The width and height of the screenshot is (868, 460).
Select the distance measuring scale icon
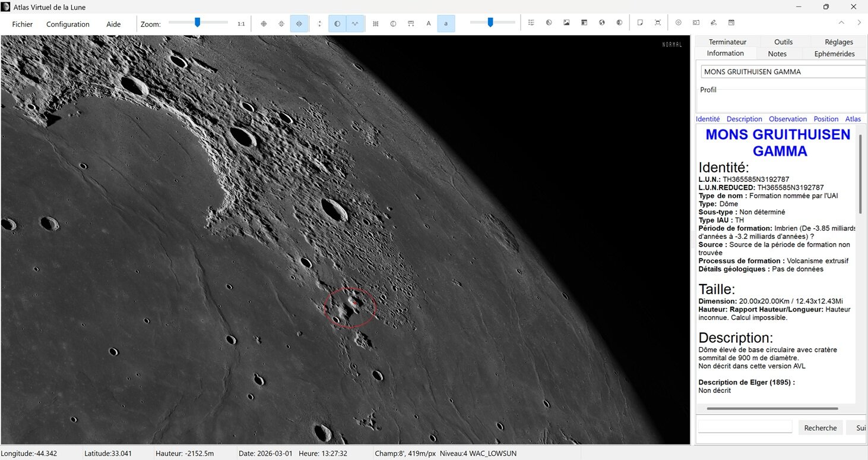pyautogui.click(x=411, y=23)
